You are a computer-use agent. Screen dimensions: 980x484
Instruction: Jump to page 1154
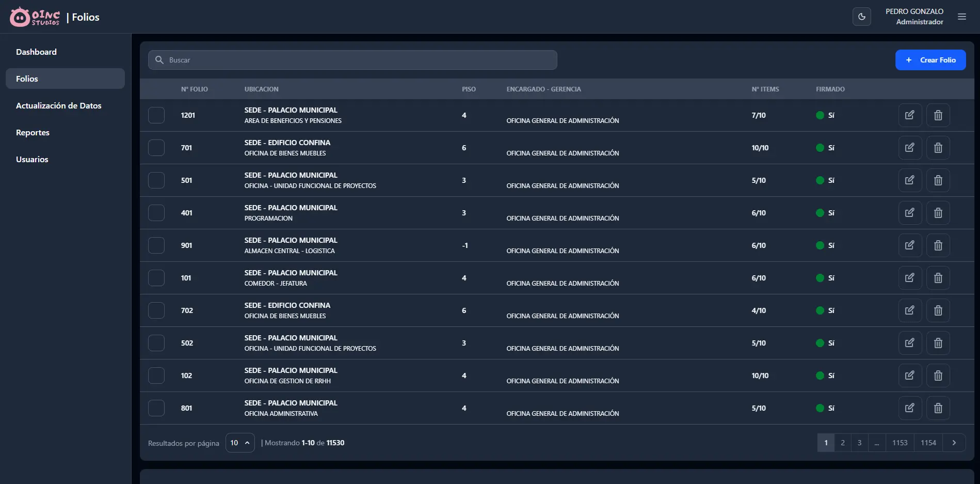coord(928,443)
